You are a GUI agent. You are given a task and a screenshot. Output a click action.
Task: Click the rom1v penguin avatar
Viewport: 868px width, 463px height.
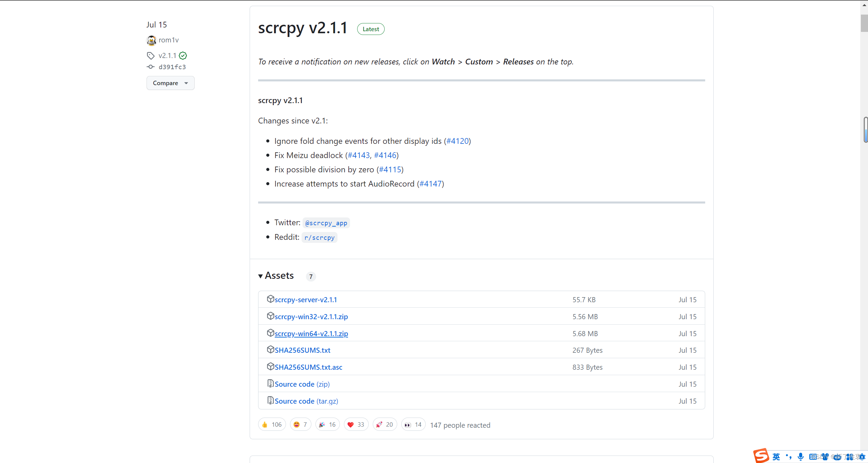click(151, 40)
